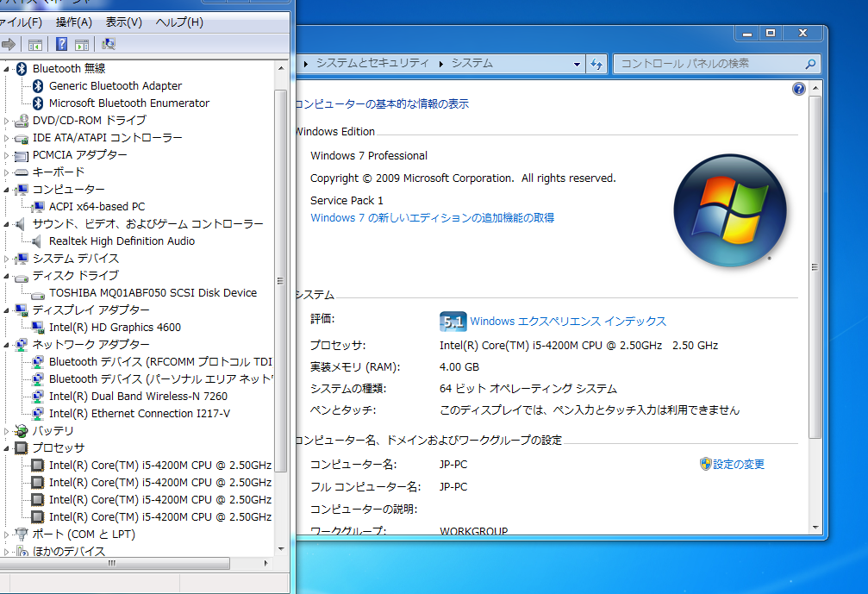
Task: Click System window scroll down arrow
Action: coord(815,528)
